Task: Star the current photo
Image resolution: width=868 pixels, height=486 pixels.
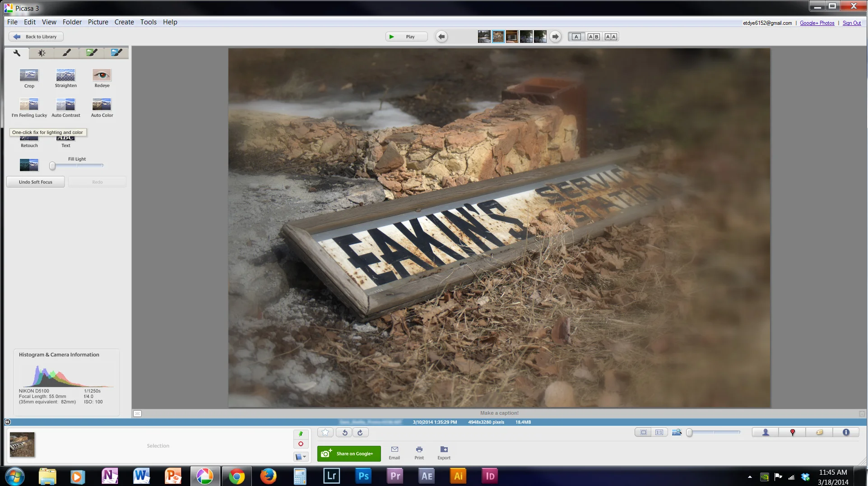Action: (325, 432)
